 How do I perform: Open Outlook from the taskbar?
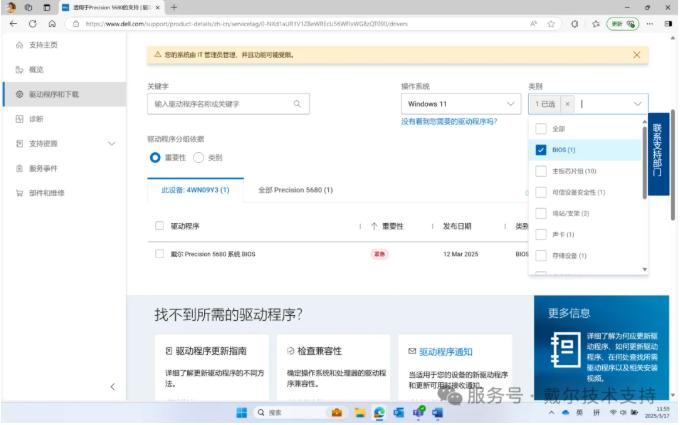pyautogui.click(x=399, y=413)
